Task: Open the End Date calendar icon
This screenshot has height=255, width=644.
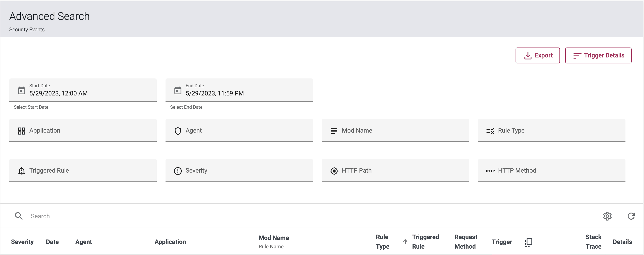Action: click(178, 90)
